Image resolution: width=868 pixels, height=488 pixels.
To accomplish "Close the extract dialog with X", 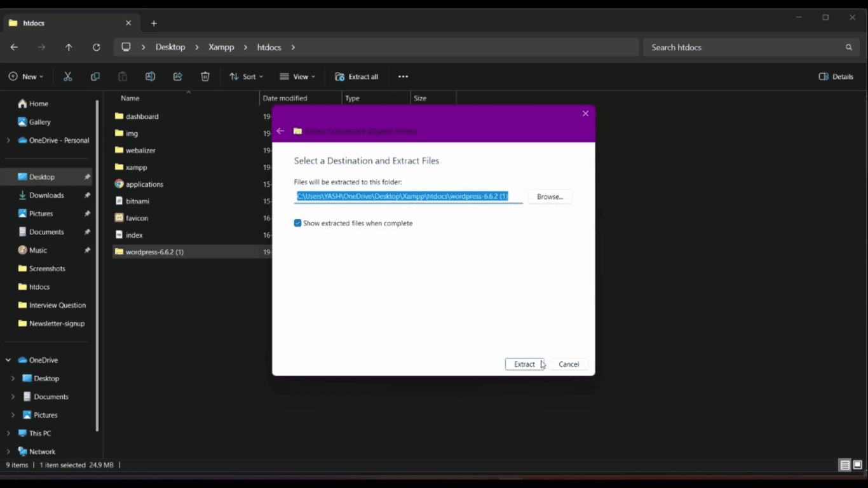I will tap(585, 114).
